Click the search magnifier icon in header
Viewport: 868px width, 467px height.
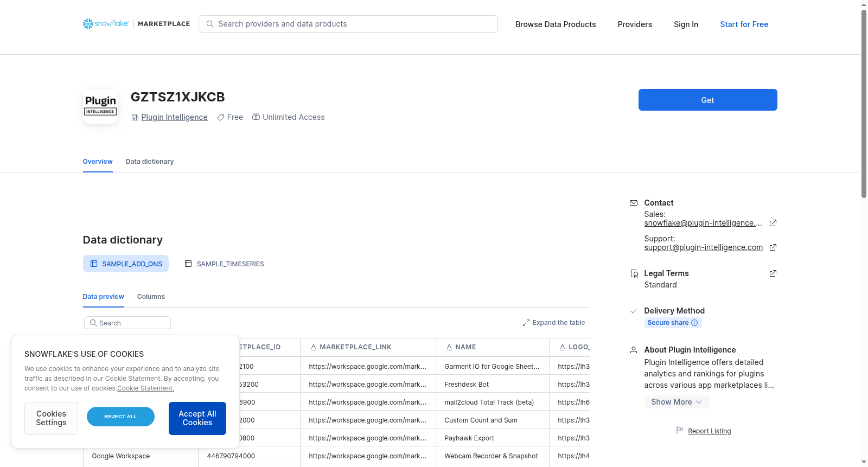[x=210, y=24]
